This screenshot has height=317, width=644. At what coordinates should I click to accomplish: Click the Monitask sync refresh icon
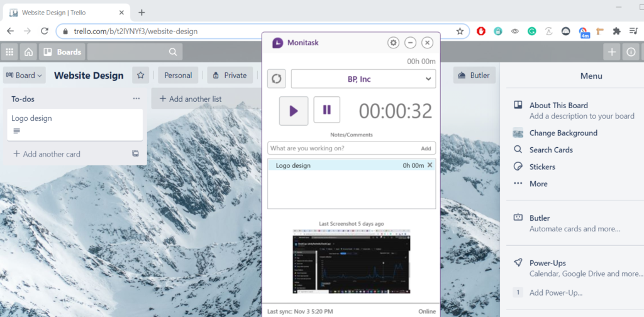[277, 79]
